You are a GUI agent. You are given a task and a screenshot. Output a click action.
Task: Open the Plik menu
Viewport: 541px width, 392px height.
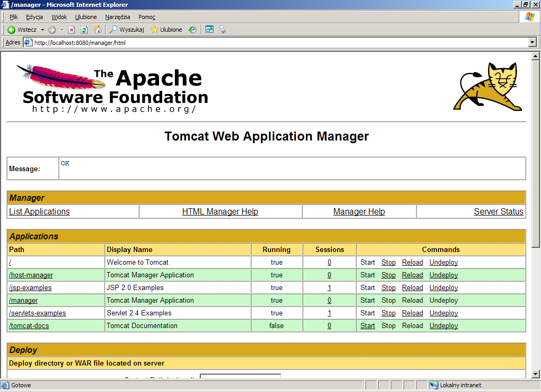(13, 17)
